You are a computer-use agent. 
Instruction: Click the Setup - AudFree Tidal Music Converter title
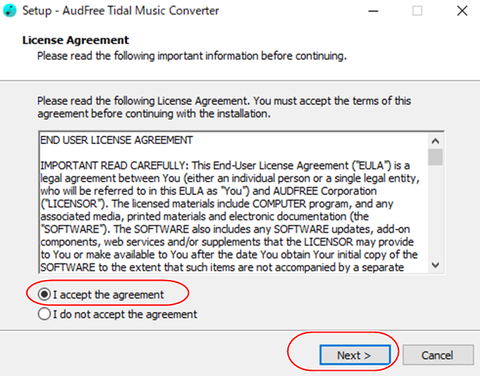[x=121, y=11]
